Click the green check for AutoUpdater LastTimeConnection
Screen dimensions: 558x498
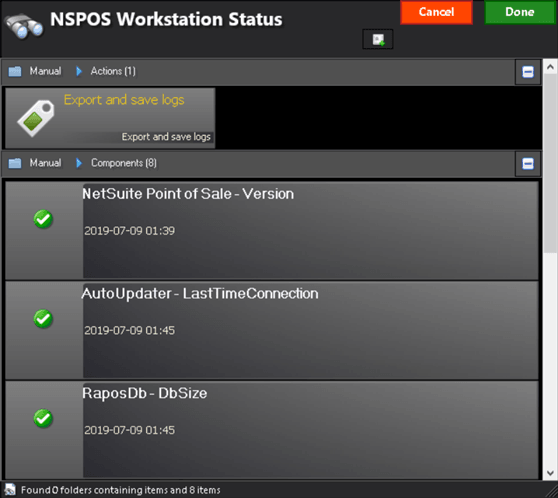point(43,319)
